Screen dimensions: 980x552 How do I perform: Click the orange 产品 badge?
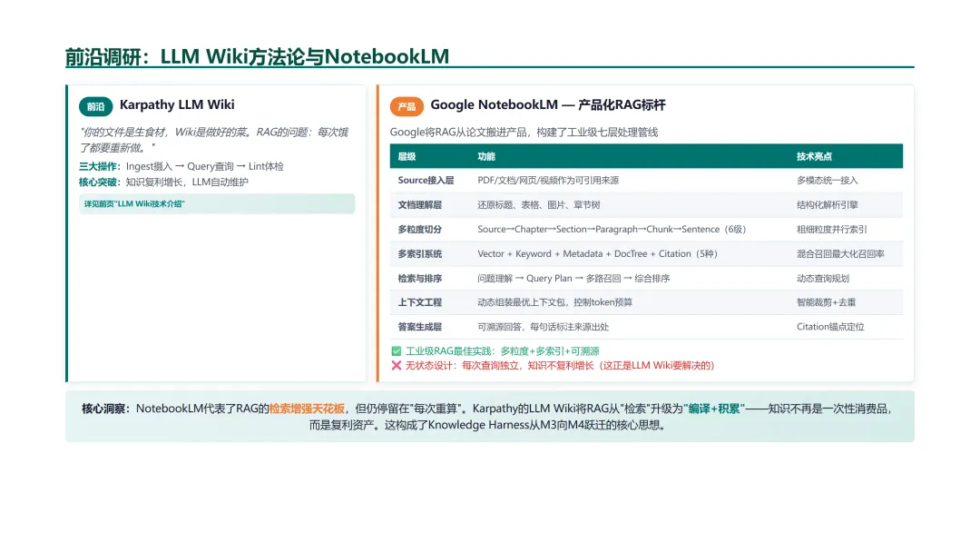(407, 106)
